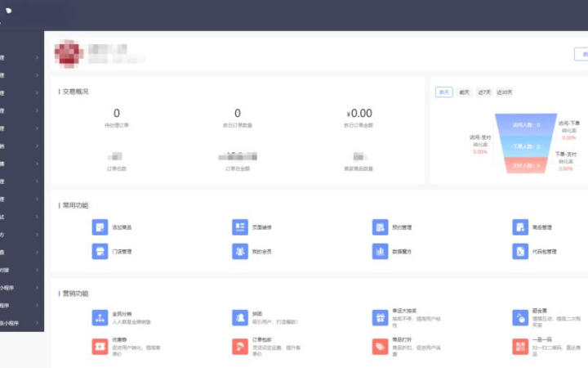Click the blue 访问人数 funnel segment

coord(526,124)
